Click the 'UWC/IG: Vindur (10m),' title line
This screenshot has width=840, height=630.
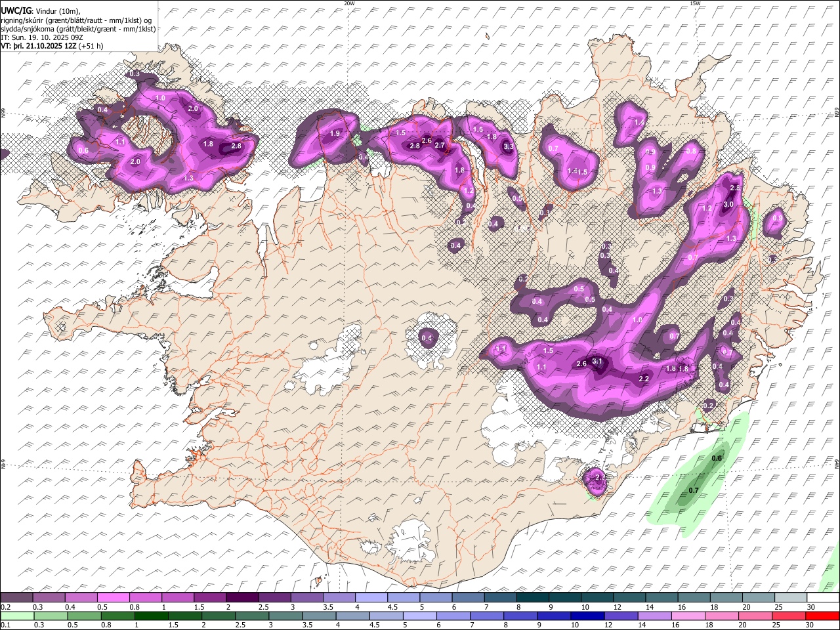[41, 10]
